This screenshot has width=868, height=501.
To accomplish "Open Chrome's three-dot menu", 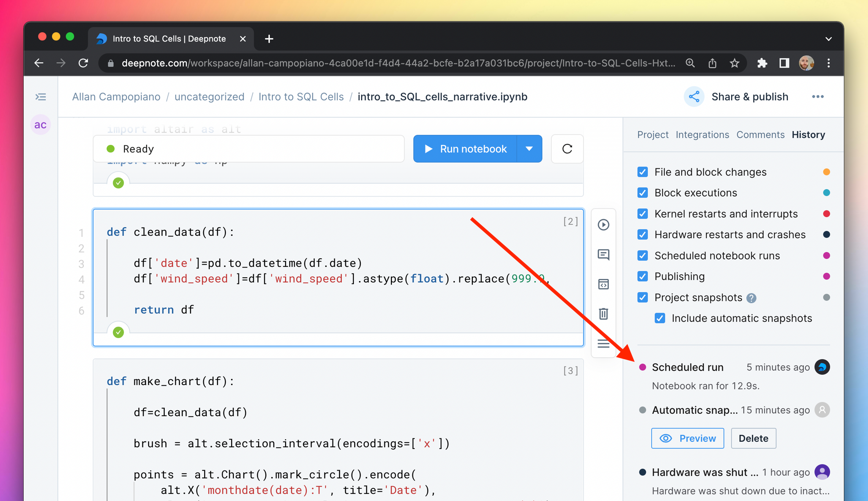I will click(828, 63).
